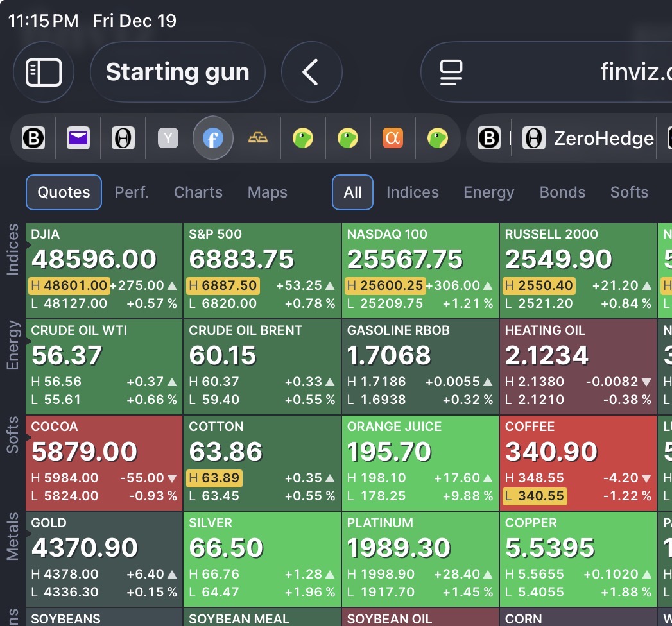
Task: Switch view to Charts
Action: coord(198,192)
